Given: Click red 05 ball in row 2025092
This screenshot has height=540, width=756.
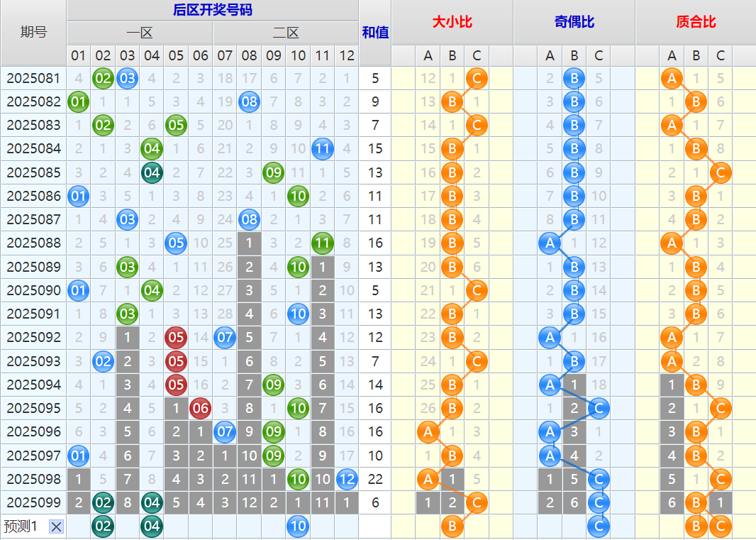Looking at the screenshot, I should click(x=176, y=337).
